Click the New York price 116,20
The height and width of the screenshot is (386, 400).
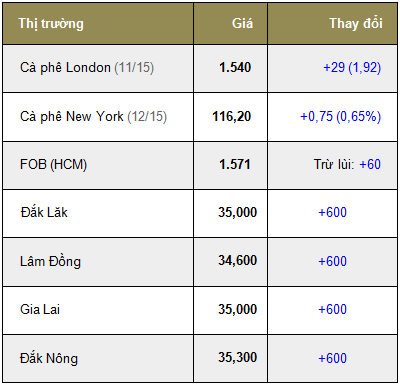[x=232, y=116]
